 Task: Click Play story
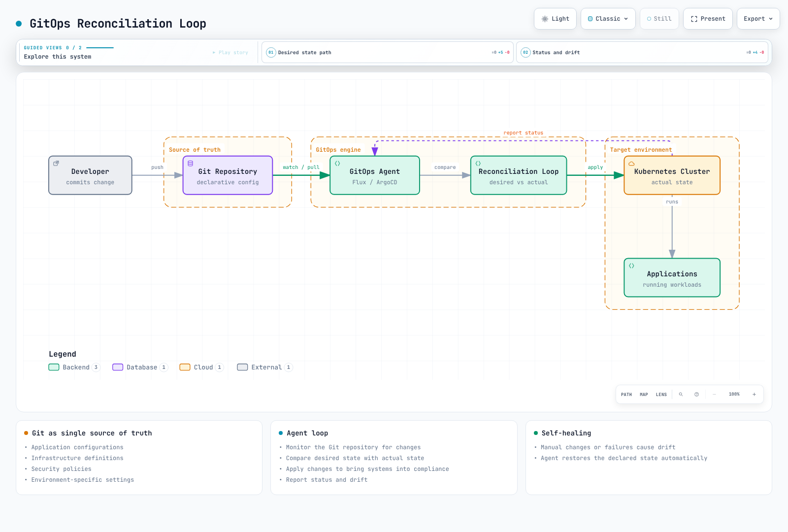point(230,52)
